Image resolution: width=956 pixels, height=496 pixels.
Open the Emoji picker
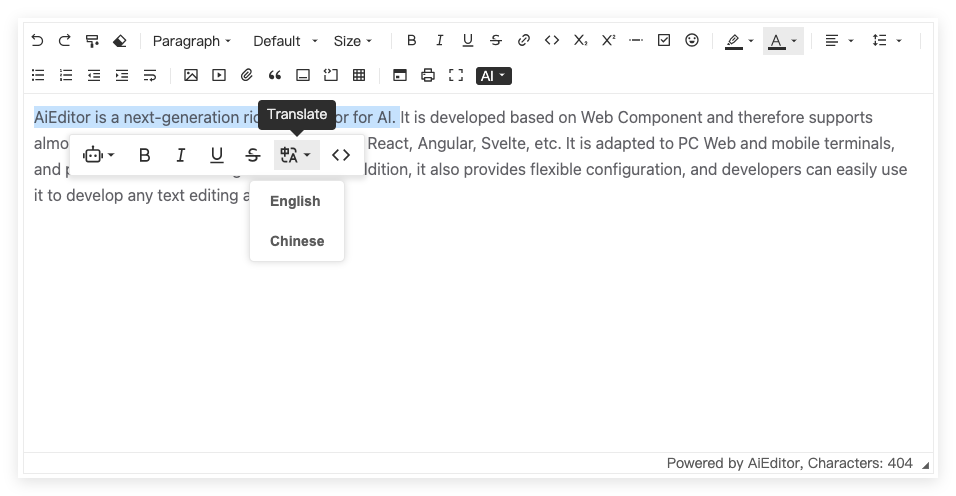coord(692,41)
